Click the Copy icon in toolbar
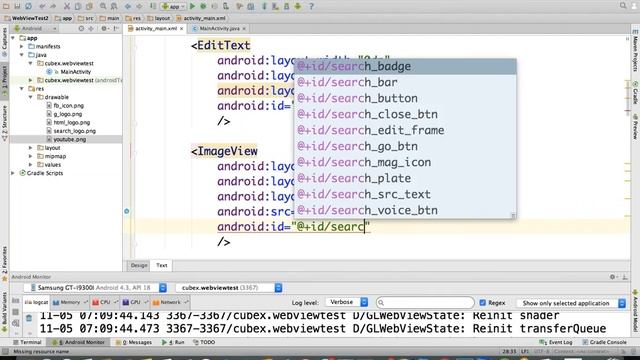This screenshot has height=360, width=640. tap(78, 6)
